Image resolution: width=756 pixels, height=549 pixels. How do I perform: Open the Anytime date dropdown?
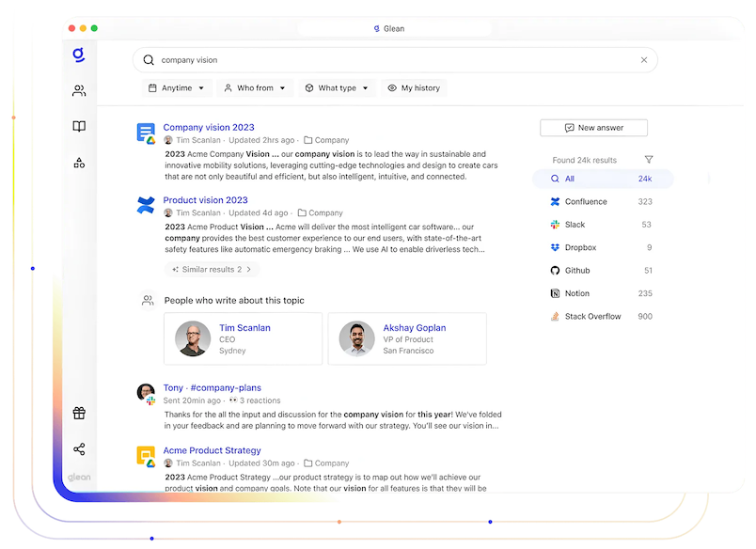(177, 88)
